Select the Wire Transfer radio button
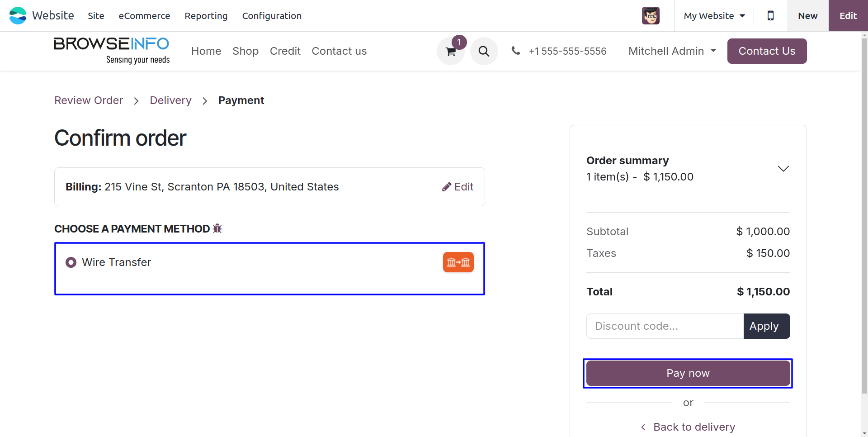 71,262
